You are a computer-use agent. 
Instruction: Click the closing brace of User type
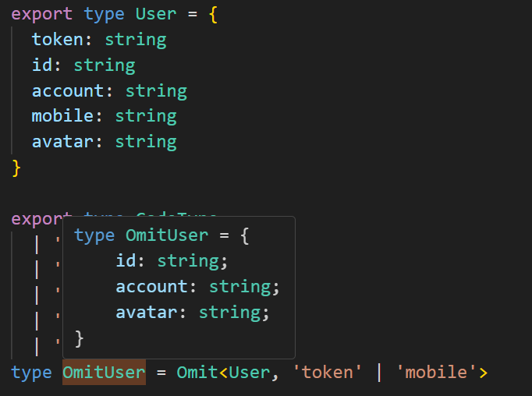point(16,168)
